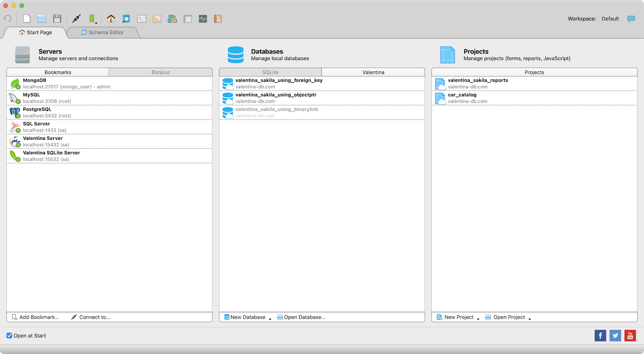Select the MySQL server bookmark icon

(x=15, y=98)
